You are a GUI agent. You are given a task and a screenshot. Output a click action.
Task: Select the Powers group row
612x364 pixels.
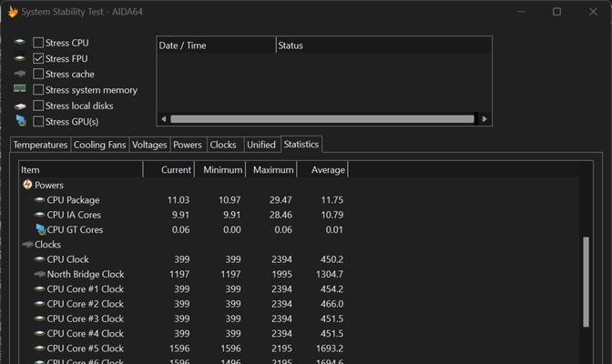click(x=49, y=185)
